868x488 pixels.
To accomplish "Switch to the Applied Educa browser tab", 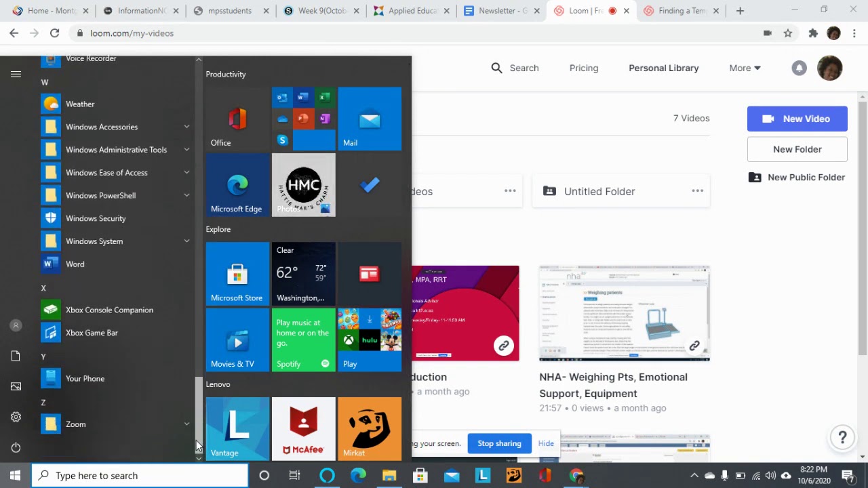I will 411,11.
